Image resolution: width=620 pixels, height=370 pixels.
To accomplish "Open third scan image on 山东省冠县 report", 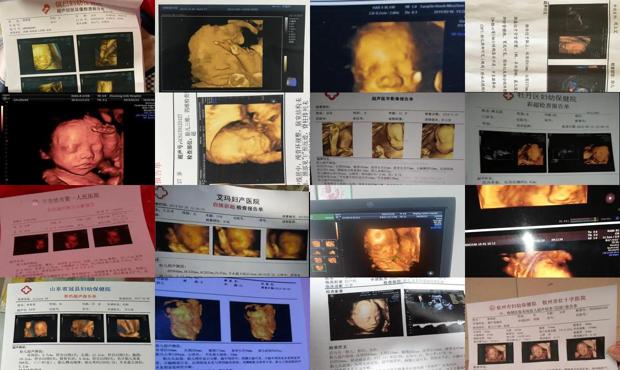I will pos(129,328).
